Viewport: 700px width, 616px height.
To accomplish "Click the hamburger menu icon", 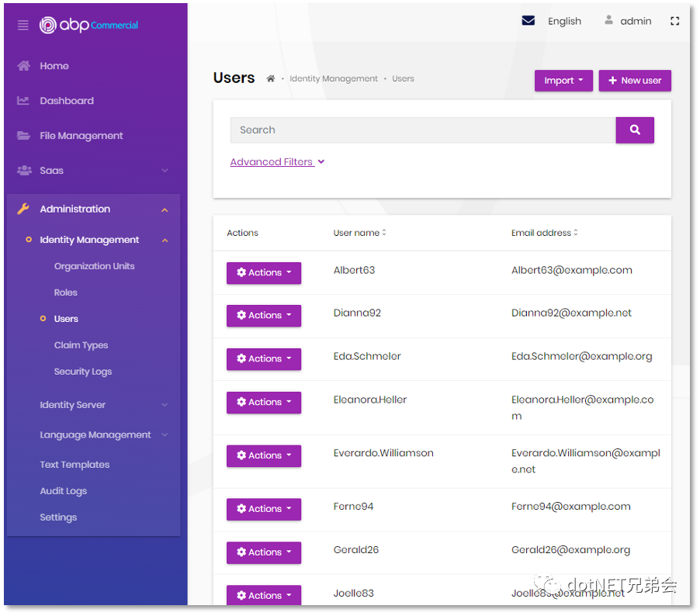I will click(23, 26).
